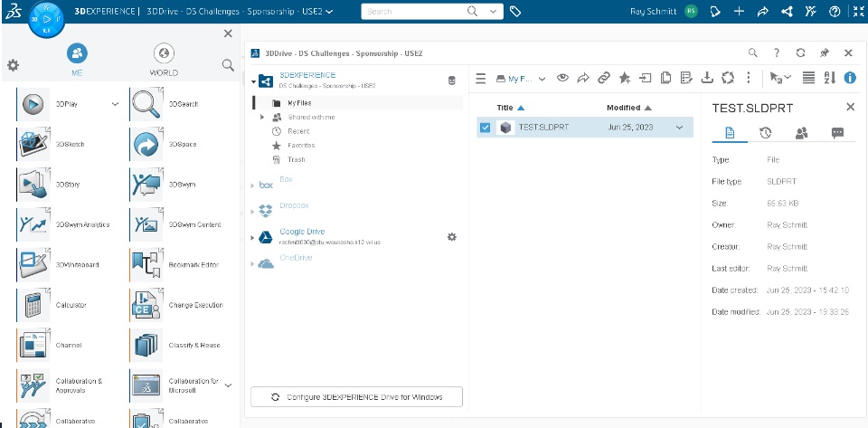Click the tag icon beside search

click(514, 11)
